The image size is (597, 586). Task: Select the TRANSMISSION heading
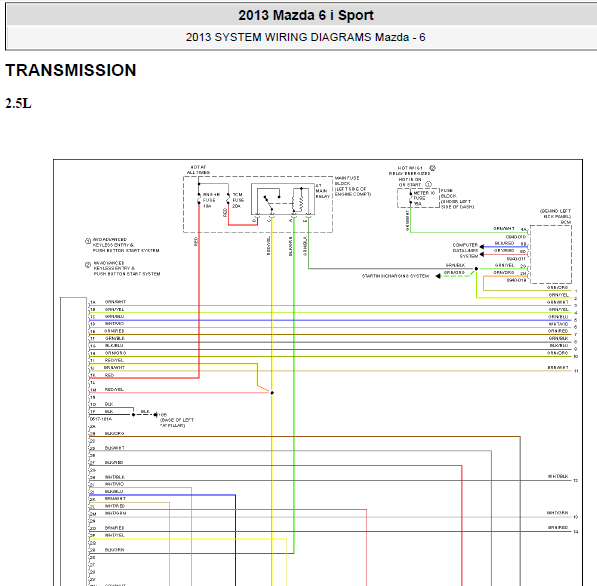pyautogui.click(x=71, y=70)
